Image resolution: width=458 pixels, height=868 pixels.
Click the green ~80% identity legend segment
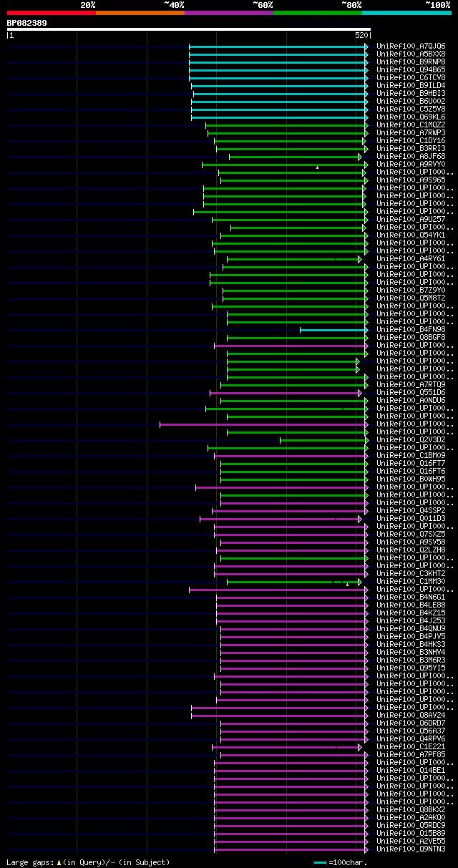click(318, 13)
